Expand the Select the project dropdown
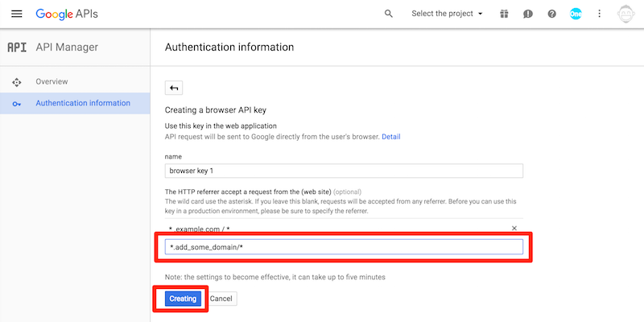 pyautogui.click(x=448, y=14)
